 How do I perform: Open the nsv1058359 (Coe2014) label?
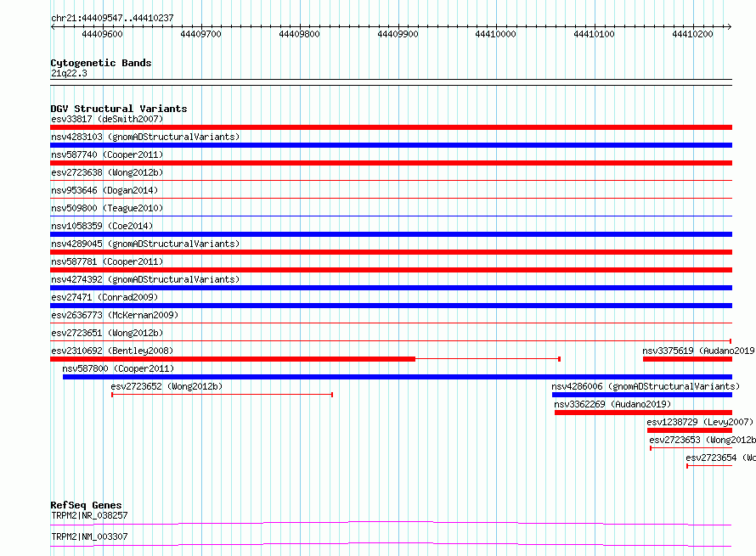(x=102, y=226)
